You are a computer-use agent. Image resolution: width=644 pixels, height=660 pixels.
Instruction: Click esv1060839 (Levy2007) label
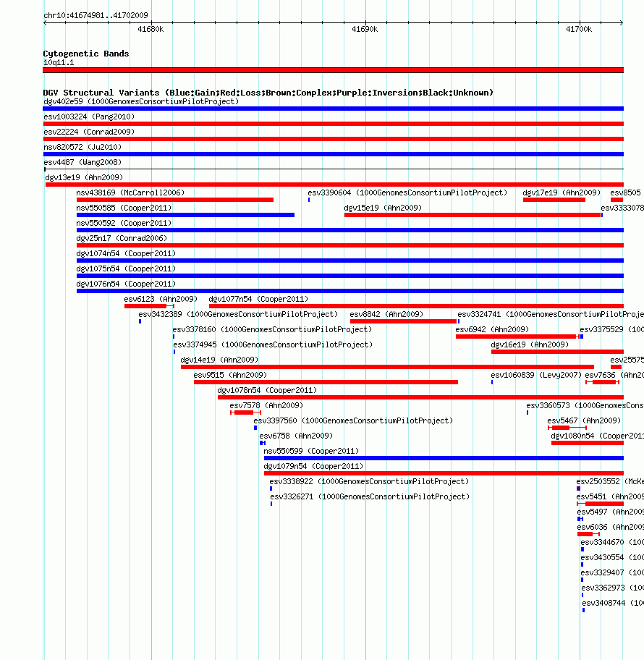point(536,375)
